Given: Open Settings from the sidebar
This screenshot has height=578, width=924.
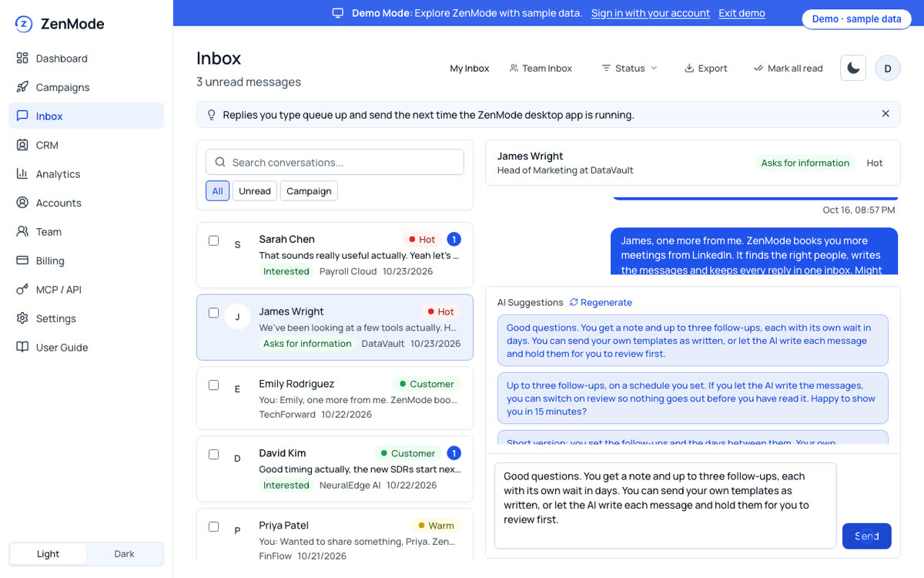Looking at the screenshot, I should point(86,318).
